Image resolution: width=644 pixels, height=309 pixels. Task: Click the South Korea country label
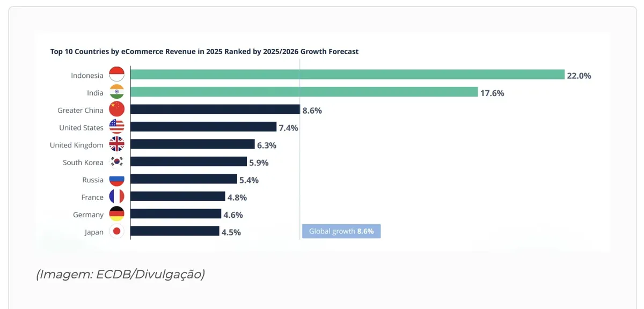pyautogui.click(x=83, y=162)
